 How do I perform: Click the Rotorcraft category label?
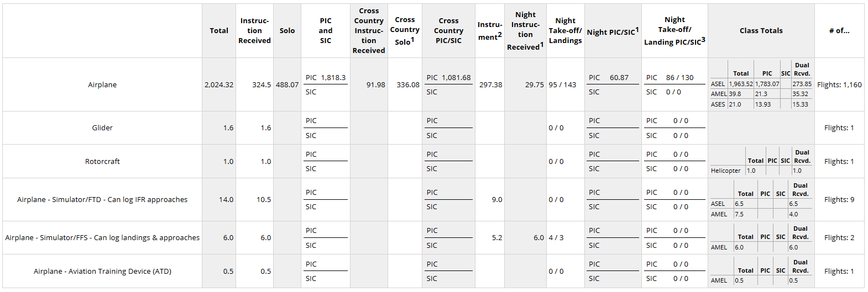pos(102,162)
